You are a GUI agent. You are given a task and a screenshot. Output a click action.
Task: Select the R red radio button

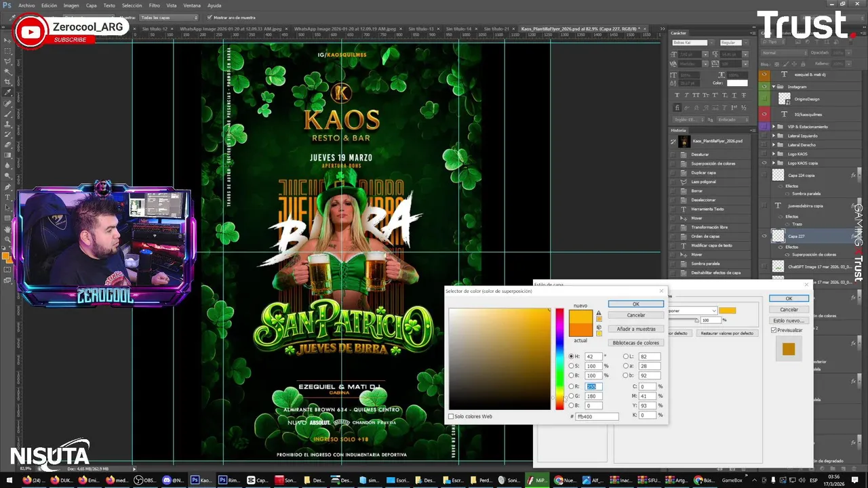coord(571,386)
